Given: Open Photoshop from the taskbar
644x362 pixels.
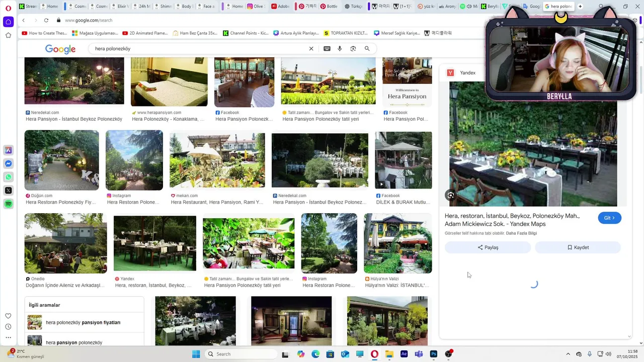Looking at the screenshot, I should click(x=434, y=354).
